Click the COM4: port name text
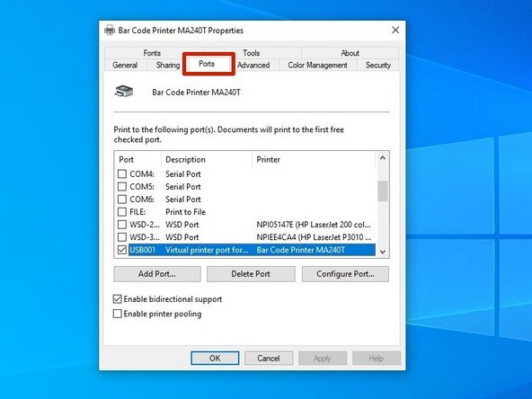 [x=142, y=174]
